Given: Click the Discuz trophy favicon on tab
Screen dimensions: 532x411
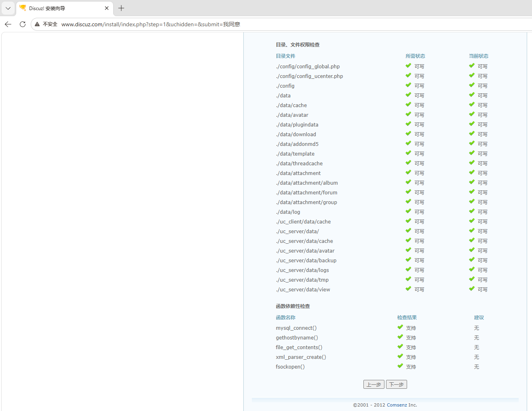Looking at the screenshot, I should point(23,8).
